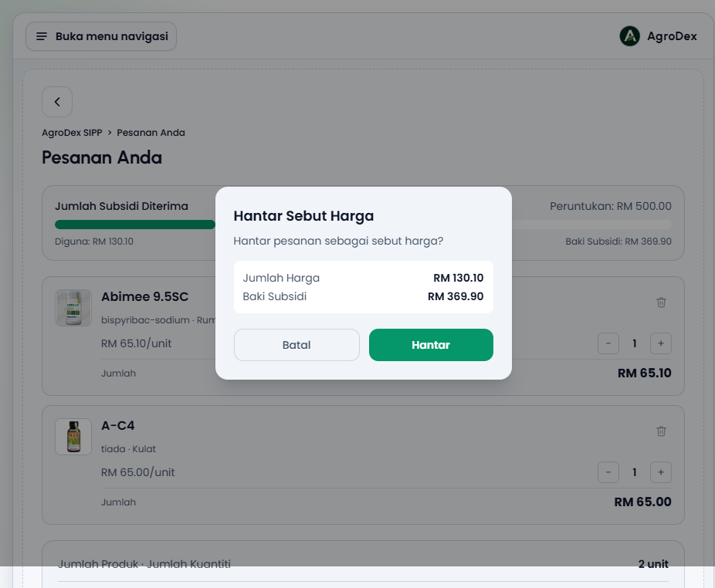Image resolution: width=715 pixels, height=588 pixels.
Task: Decrease Abimee 9.5SC quantity with minus
Action: click(x=608, y=343)
